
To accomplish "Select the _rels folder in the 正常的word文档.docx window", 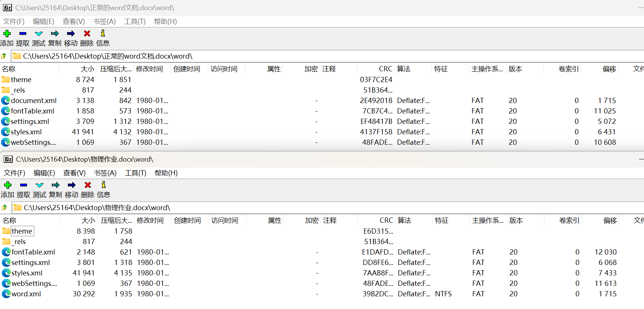I will pos(19,90).
